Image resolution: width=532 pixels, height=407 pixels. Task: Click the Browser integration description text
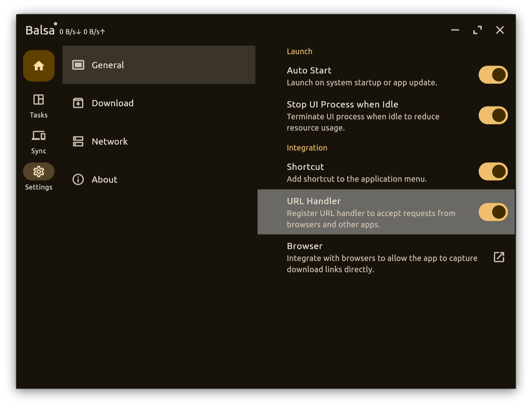pyautogui.click(x=382, y=263)
